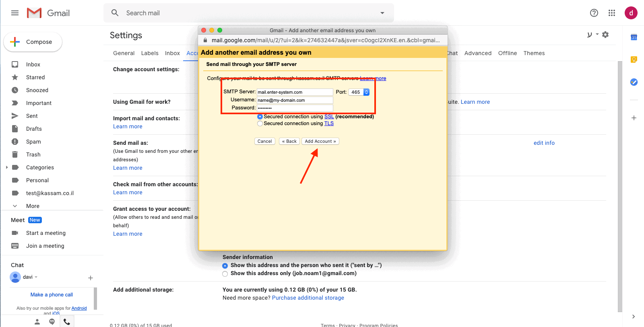Click the Cancel button in popup

(x=265, y=141)
